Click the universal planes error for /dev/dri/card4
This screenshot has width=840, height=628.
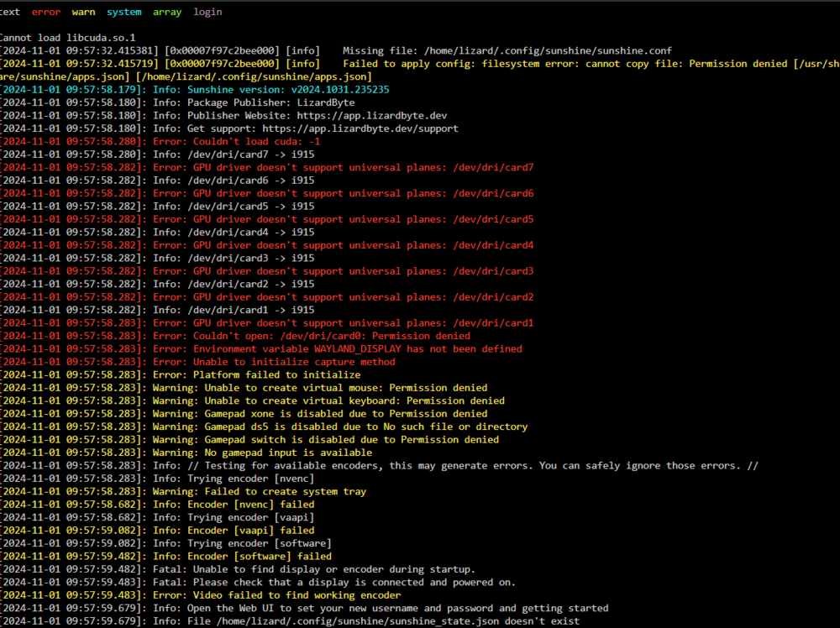[267, 245]
